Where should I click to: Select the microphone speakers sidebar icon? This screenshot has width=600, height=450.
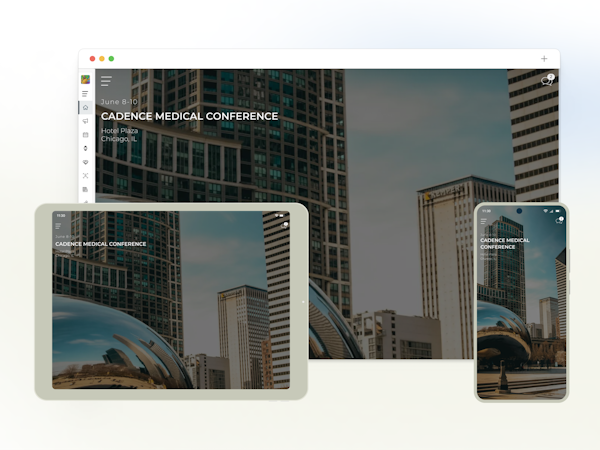click(x=85, y=148)
